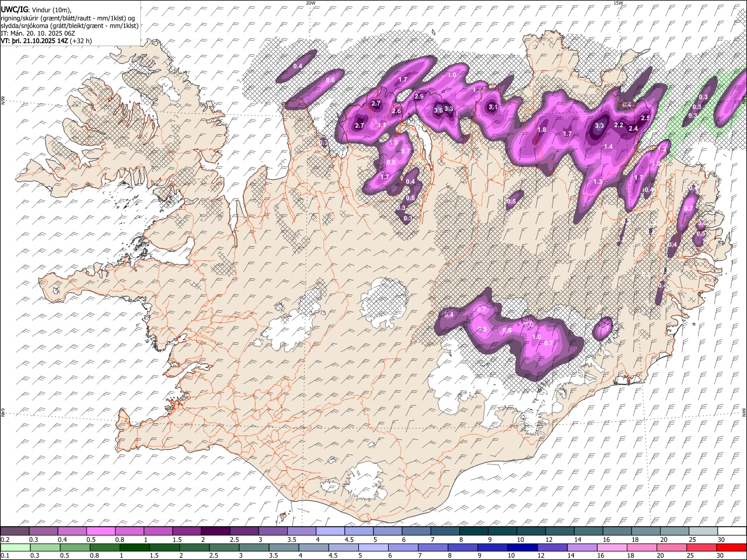Click the 'slydda/snjókoma' legend description line
This screenshot has width=747, height=560.
(x=69, y=26)
